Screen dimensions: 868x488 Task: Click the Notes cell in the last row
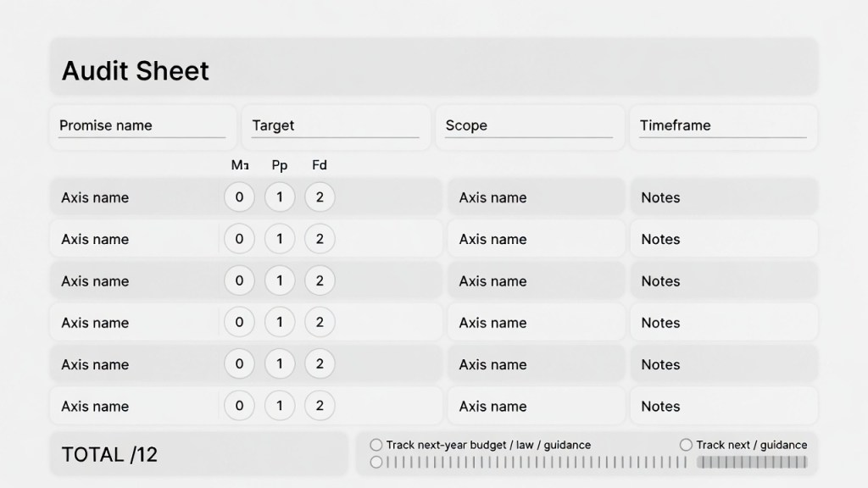click(x=723, y=406)
